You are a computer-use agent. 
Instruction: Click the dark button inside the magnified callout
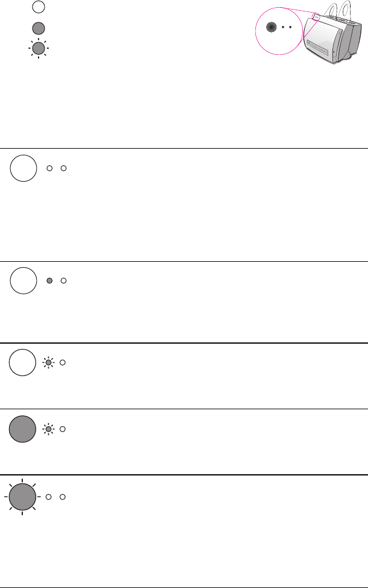coord(271,28)
